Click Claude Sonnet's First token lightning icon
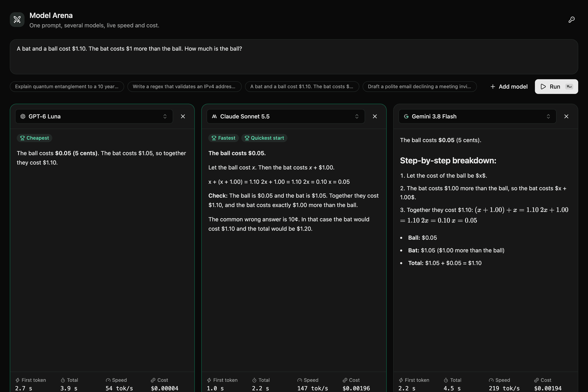 click(x=209, y=380)
